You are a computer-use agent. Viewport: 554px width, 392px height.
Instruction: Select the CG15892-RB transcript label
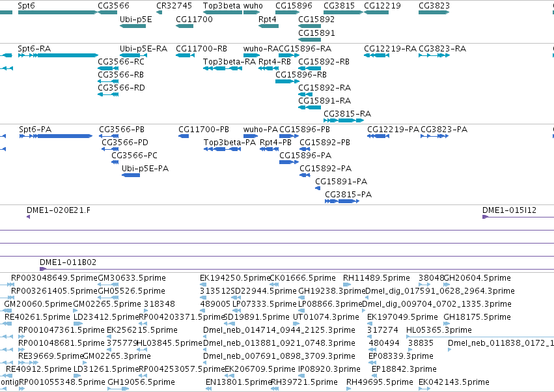coord(324,61)
